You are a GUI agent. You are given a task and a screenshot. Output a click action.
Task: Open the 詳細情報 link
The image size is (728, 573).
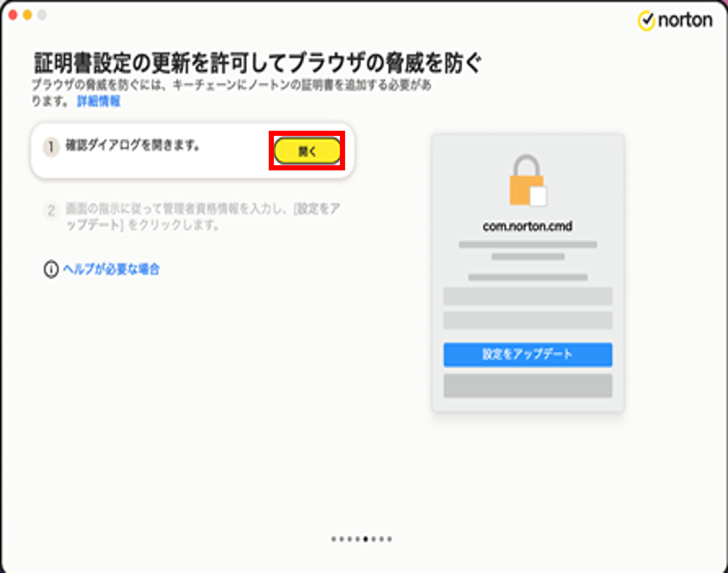coord(99,101)
